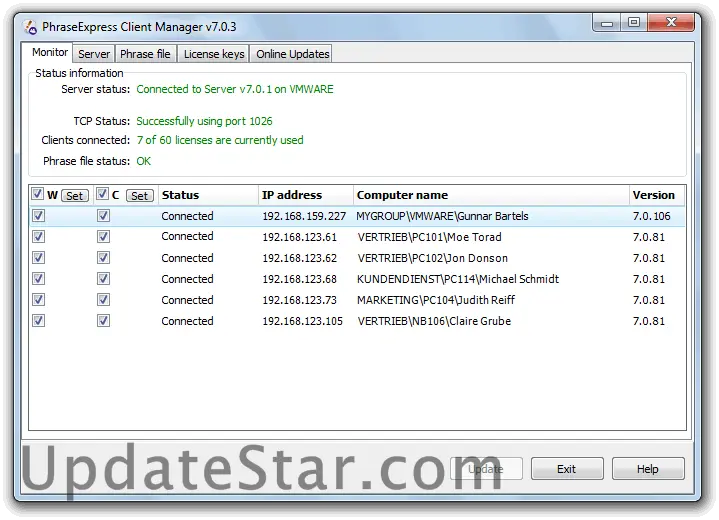This screenshot has height=520, width=719.
Task: Switch to the Server tab
Action: (x=94, y=54)
